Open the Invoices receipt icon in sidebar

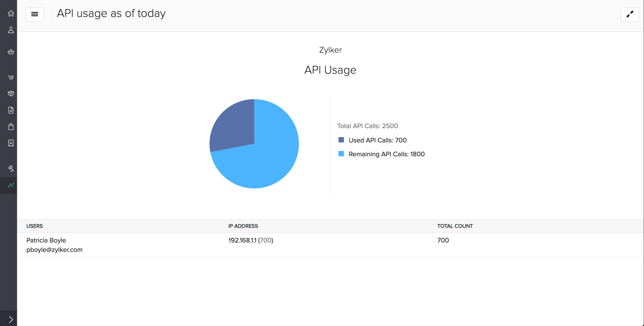pos(11,143)
